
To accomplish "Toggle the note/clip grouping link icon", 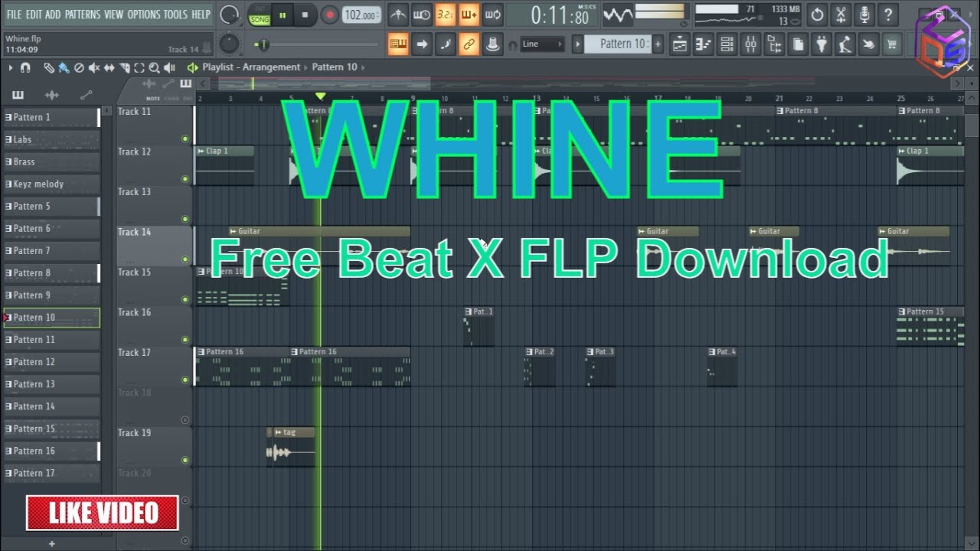I will [469, 44].
